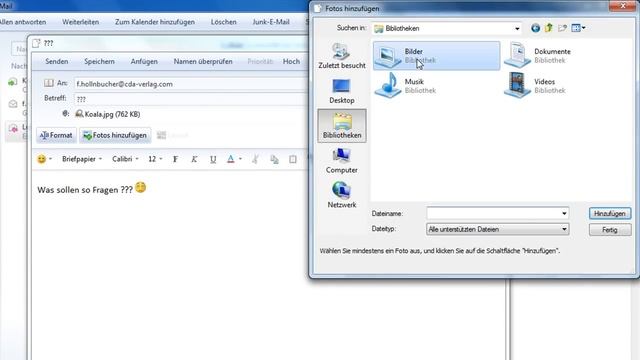Image resolution: width=640 pixels, height=360 pixels.
Task: Close the Fotos hinzufügen dialog
Action: [x=623, y=5]
